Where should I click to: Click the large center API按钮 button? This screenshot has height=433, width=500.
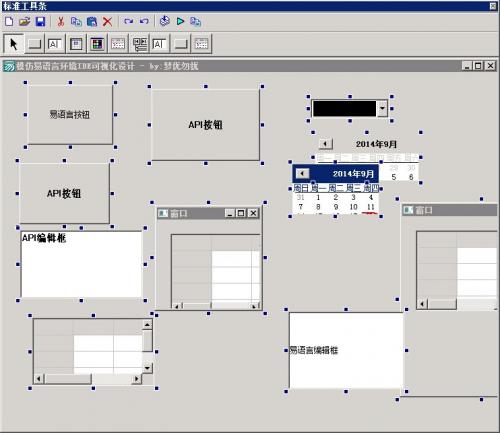click(x=206, y=125)
